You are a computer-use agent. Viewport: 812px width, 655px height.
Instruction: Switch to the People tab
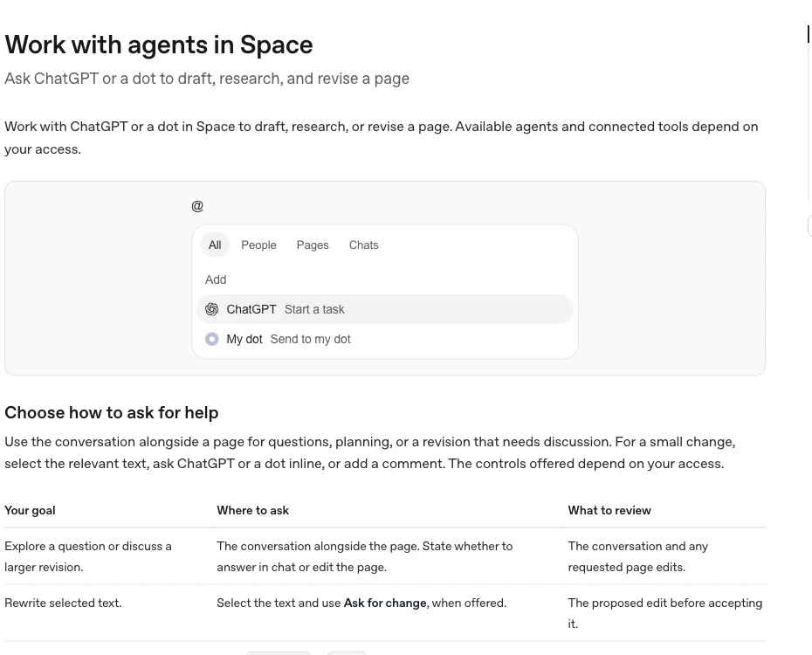[258, 245]
